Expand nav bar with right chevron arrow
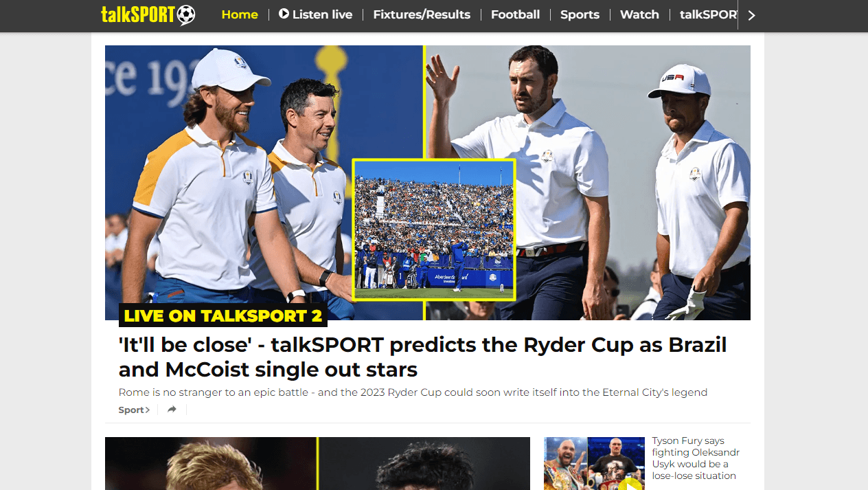Screen dimensions: 868x490 pyautogui.click(x=751, y=15)
